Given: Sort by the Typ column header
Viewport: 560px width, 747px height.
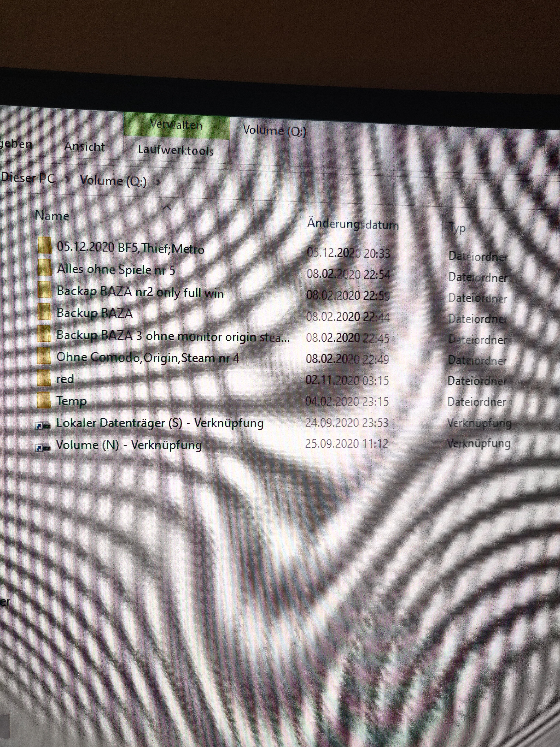Looking at the screenshot, I should (x=457, y=228).
